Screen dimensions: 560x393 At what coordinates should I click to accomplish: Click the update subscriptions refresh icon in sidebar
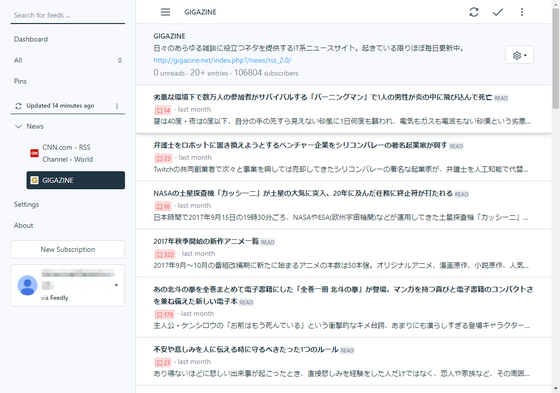point(18,106)
